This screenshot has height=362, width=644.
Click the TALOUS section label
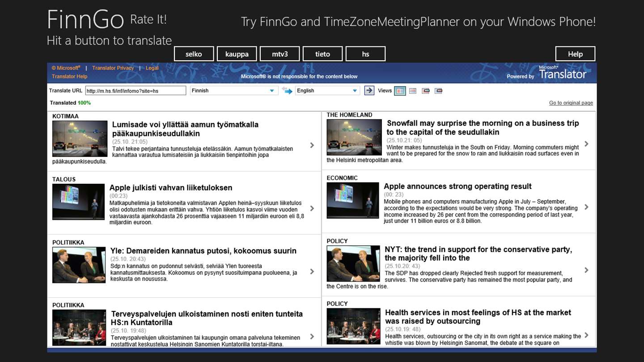coord(64,179)
